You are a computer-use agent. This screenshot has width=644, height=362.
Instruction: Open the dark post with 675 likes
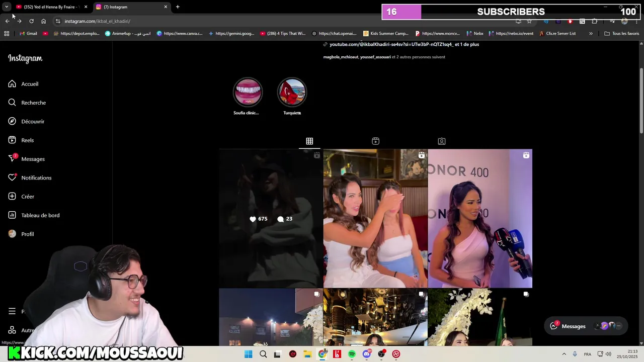click(x=271, y=218)
